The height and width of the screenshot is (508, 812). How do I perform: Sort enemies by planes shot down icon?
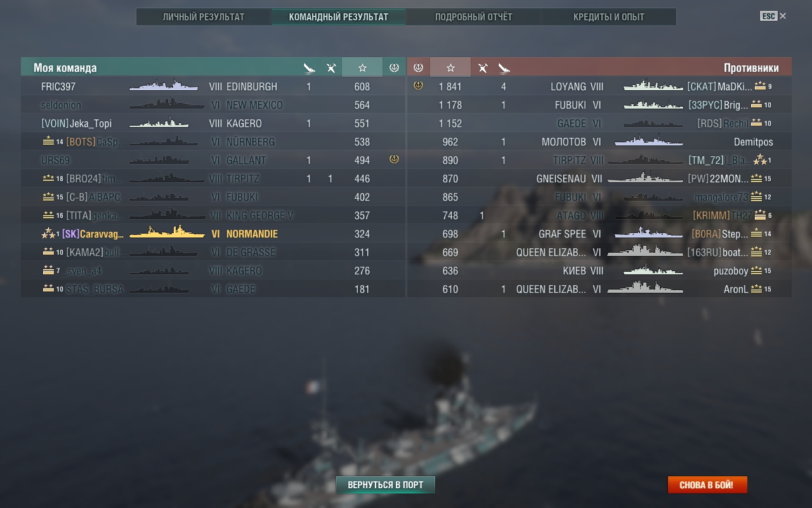coord(482,67)
